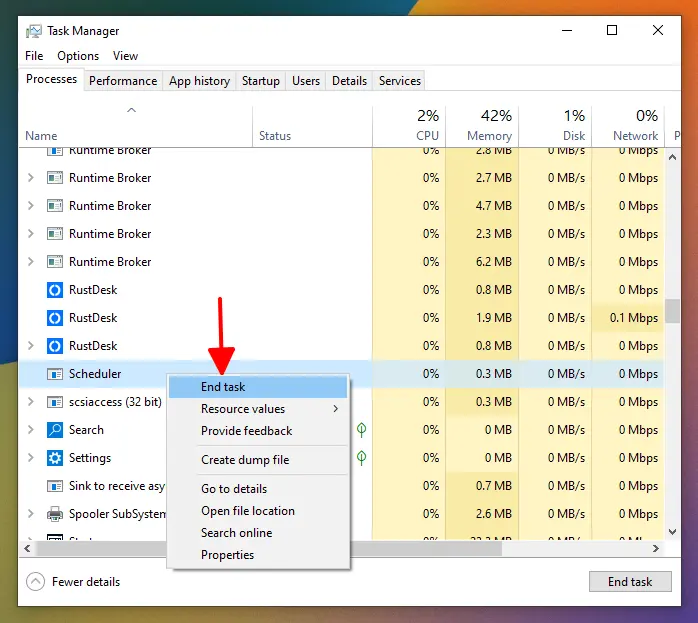Switch to the Details tab
Image resolution: width=698 pixels, height=623 pixels.
point(349,81)
